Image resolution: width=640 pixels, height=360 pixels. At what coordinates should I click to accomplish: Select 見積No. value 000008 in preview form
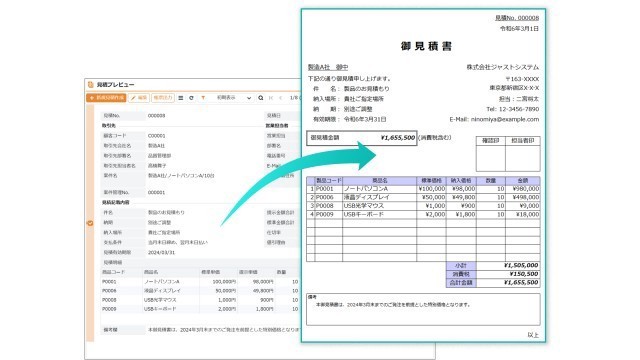coord(156,116)
